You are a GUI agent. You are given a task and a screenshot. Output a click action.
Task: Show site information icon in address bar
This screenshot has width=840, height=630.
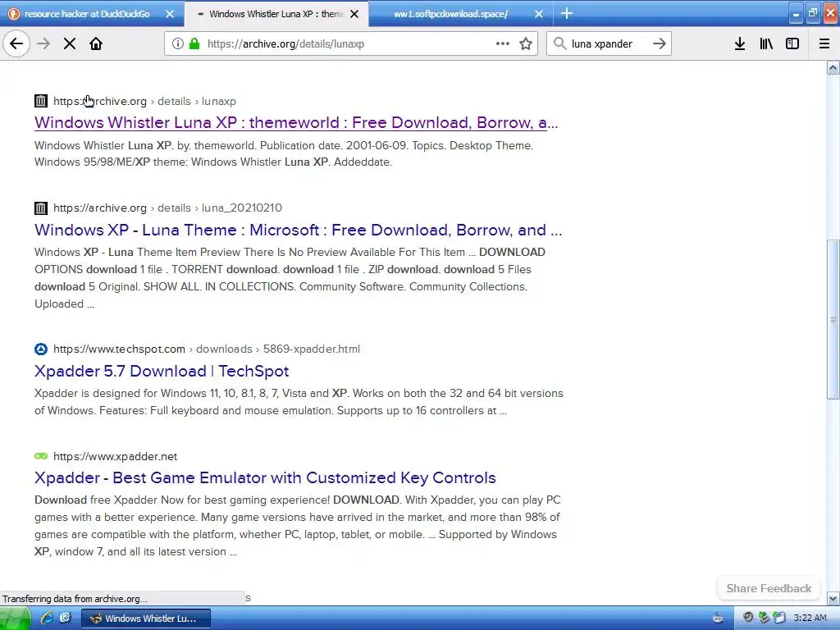tap(178, 43)
